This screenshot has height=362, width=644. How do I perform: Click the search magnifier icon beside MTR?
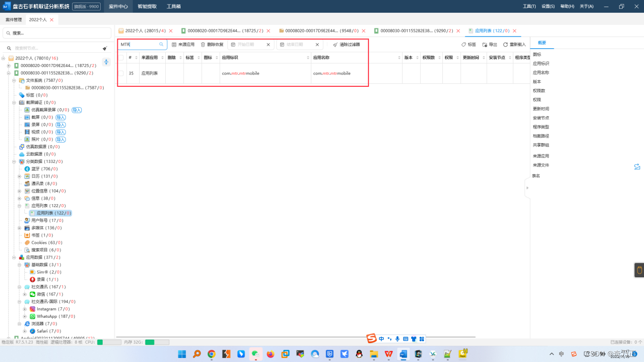[162, 45]
